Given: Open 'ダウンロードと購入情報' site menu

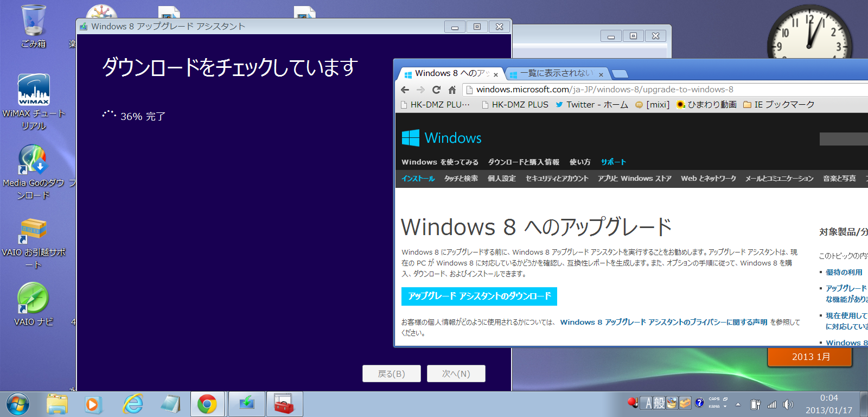Looking at the screenshot, I should point(524,162).
